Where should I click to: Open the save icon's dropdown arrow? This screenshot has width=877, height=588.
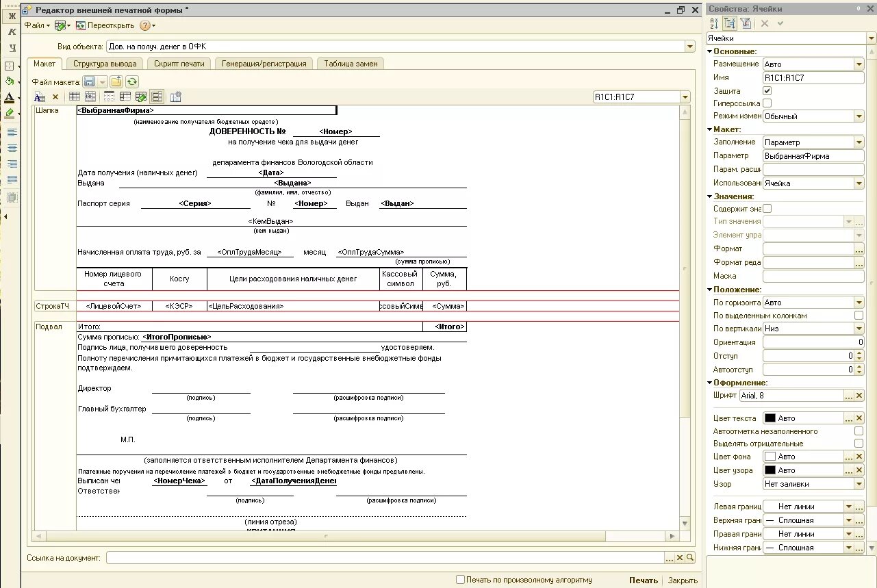(102, 81)
